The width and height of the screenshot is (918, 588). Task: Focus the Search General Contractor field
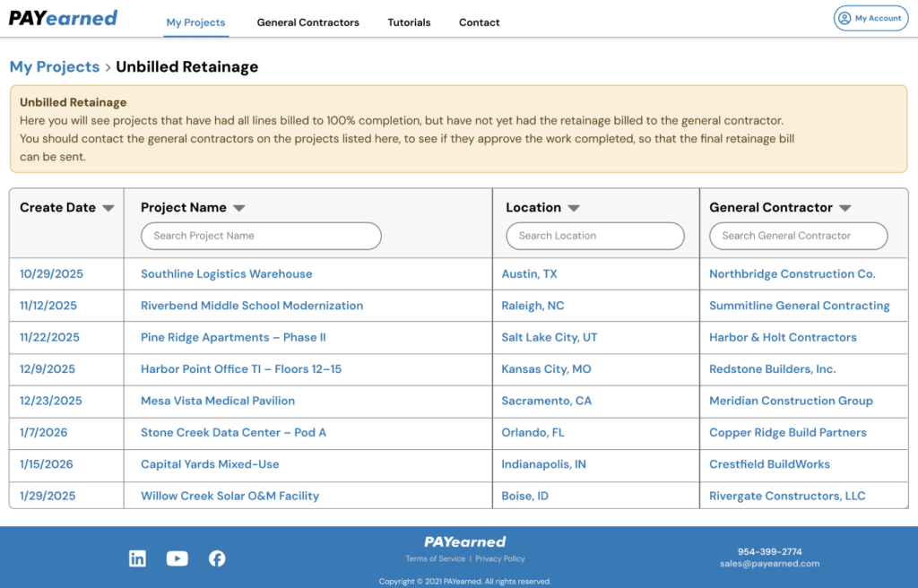tap(798, 236)
